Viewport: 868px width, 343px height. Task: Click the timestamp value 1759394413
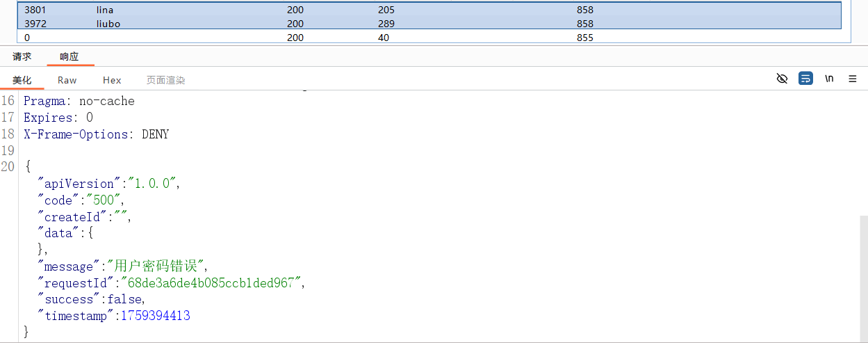click(x=156, y=316)
